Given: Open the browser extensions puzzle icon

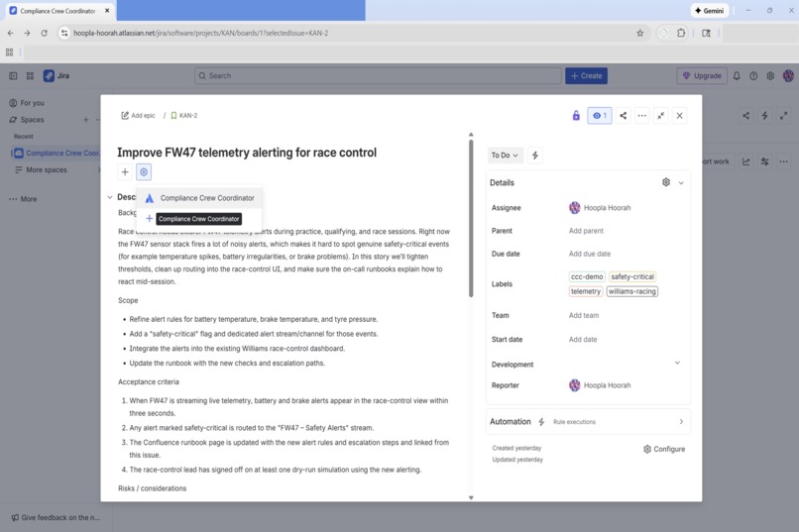Looking at the screenshot, I should point(681,33).
